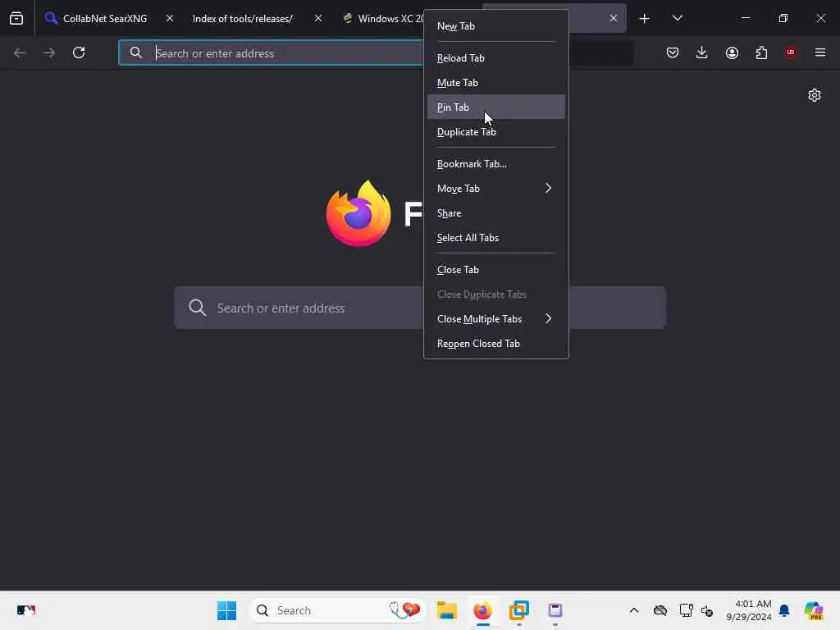Click the search icon in taskbar
840x630 pixels.
click(262, 610)
